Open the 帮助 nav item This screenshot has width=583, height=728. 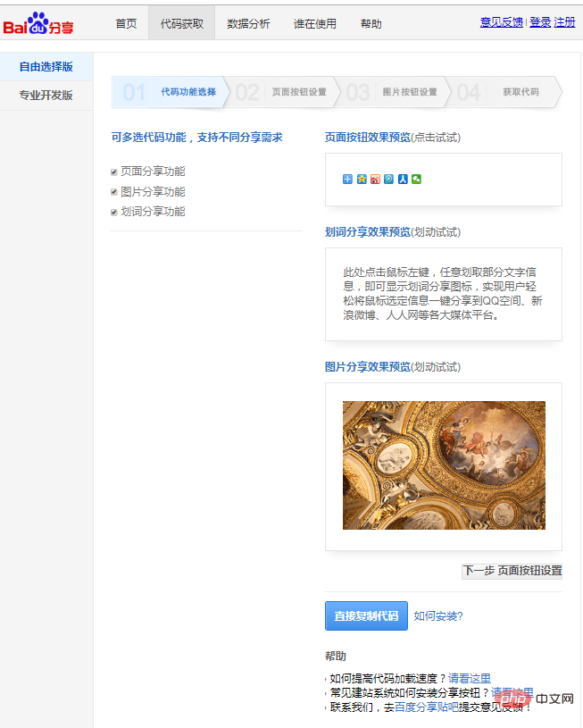(371, 24)
